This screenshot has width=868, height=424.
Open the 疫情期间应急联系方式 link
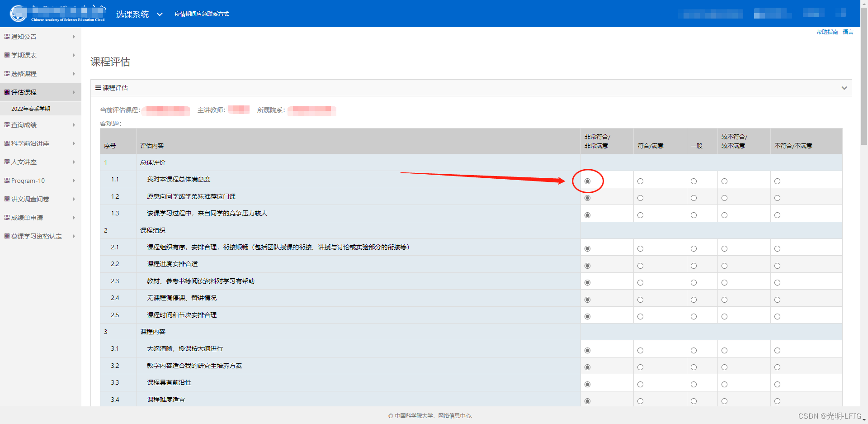pos(202,14)
